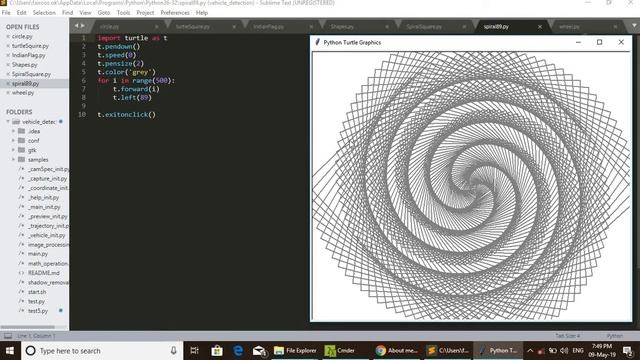This screenshot has width=640, height=360.
Task: Expand the gtk folder
Action: pos(13,150)
